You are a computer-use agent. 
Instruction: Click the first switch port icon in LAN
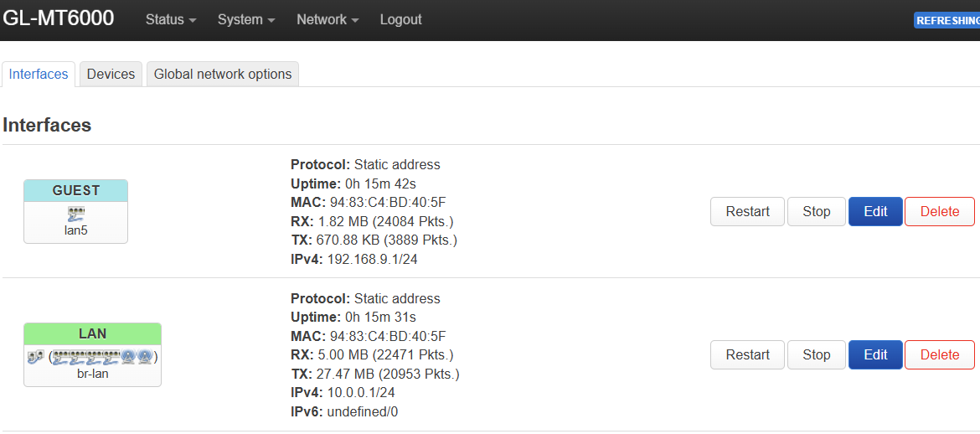(x=59, y=356)
